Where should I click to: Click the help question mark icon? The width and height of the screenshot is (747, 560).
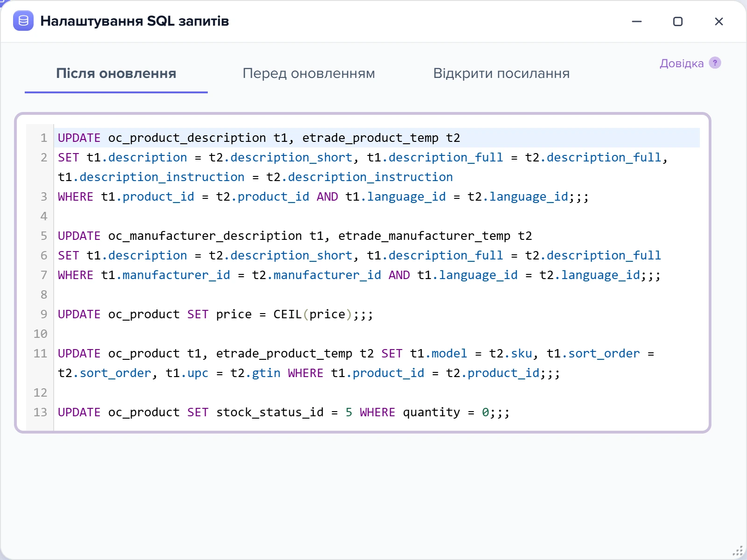[x=715, y=63]
